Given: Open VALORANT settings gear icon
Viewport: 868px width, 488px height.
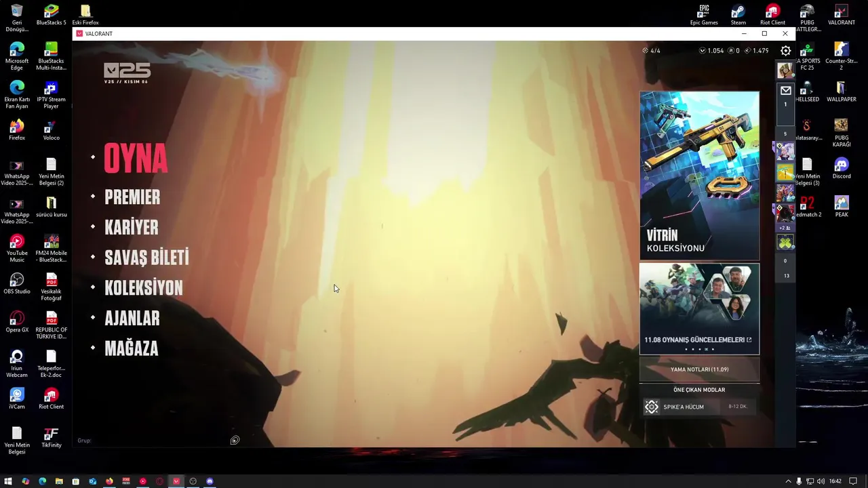Looking at the screenshot, I should pyautogui.click(x=785, y=51).
